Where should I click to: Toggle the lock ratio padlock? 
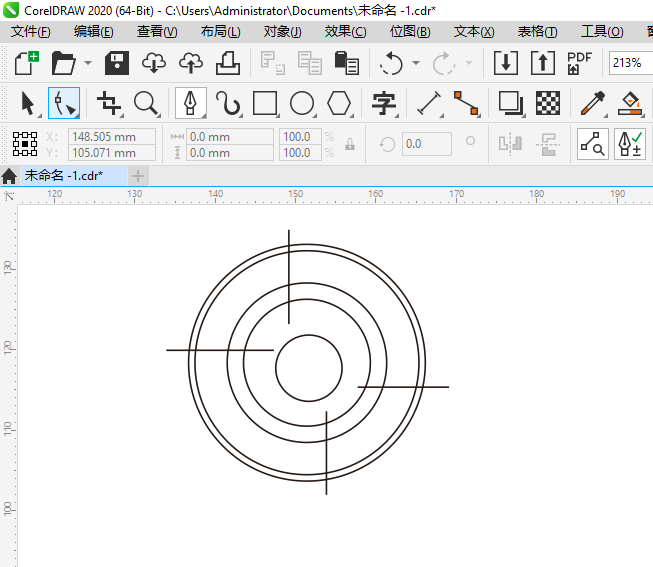(x=350, y=144)
